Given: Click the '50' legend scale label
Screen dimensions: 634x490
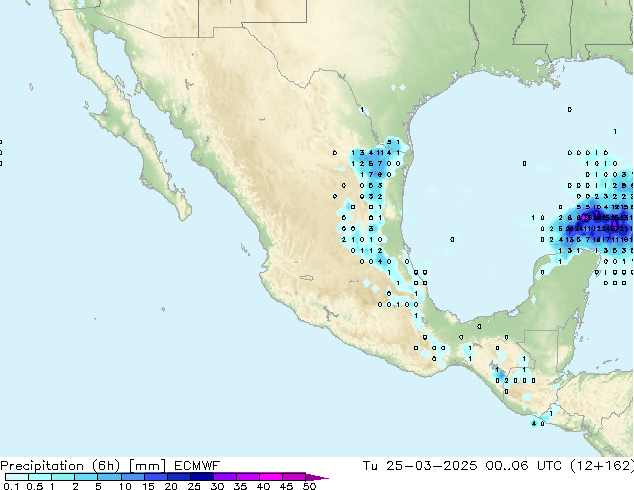Looking at the screenshot, I should click(x=310, y=486).
